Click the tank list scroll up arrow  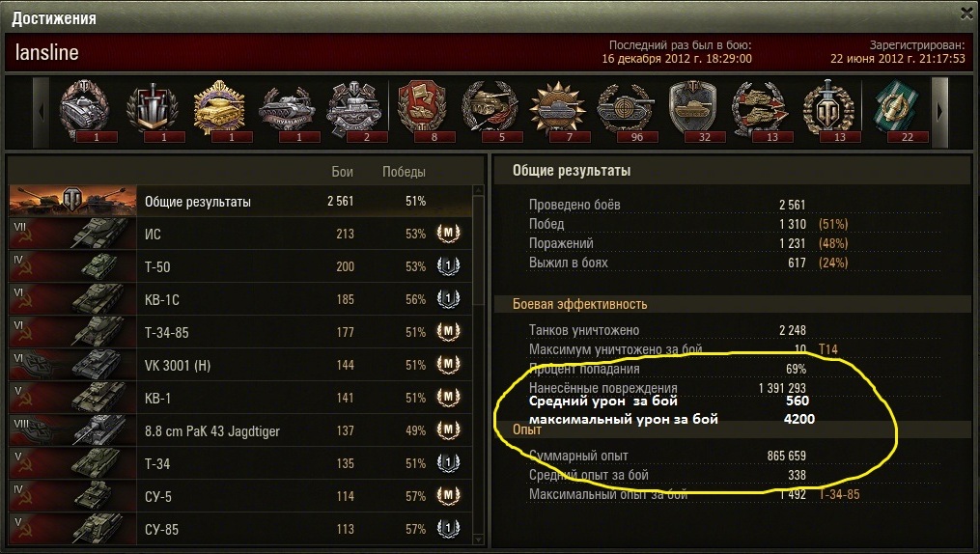pos(479,190)
